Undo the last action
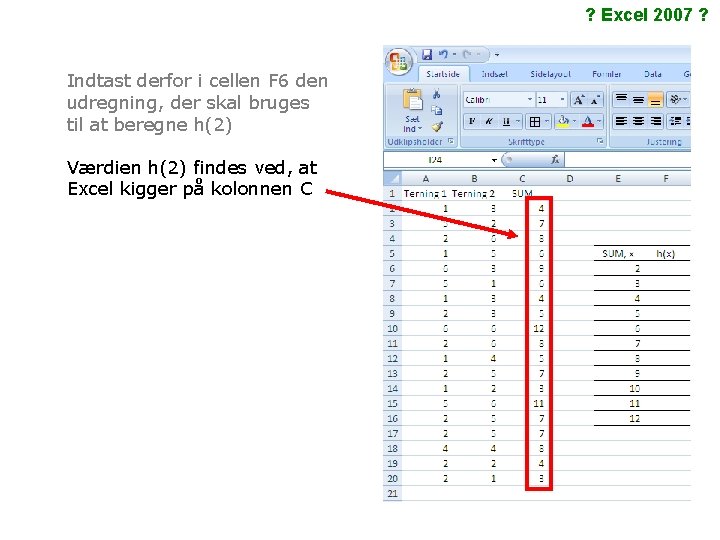 (x=443, y=55)
